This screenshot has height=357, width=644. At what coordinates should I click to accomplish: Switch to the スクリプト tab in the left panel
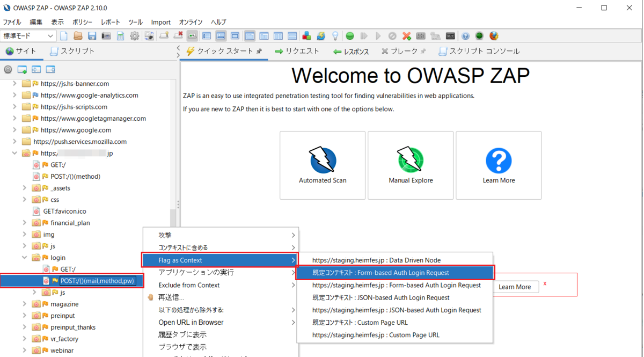pyautogui.click(x=72, y=51)
